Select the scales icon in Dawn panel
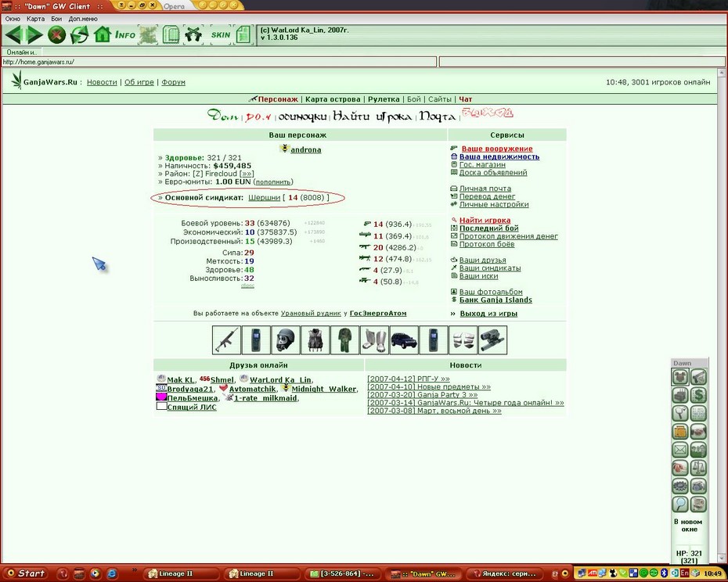The width and height of the screenshot is (728, 582). point(698,467)
